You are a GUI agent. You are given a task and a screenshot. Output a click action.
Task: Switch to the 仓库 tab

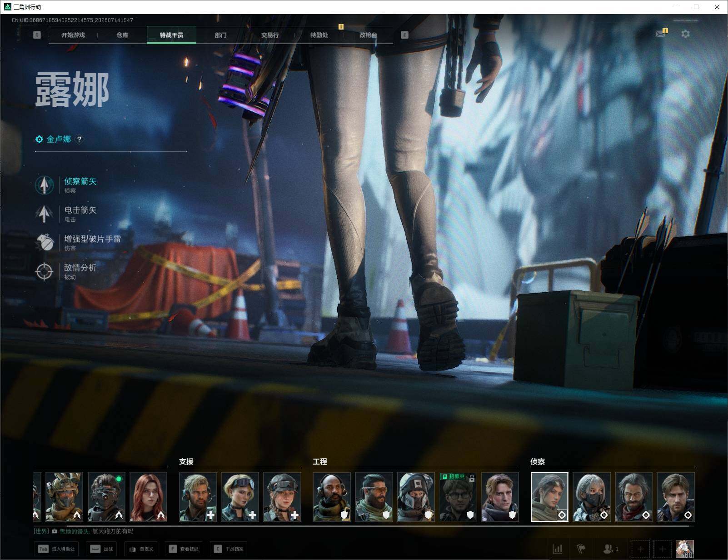122,35
